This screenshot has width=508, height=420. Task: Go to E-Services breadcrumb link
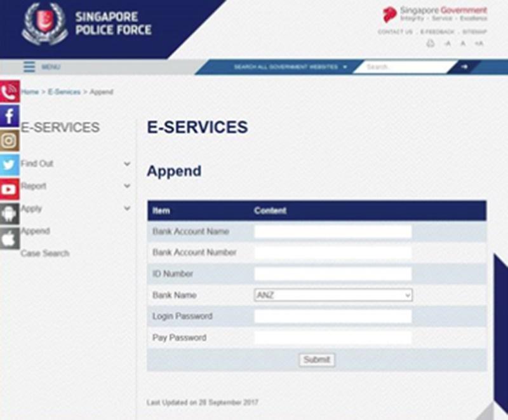click(x=64, y=91)
